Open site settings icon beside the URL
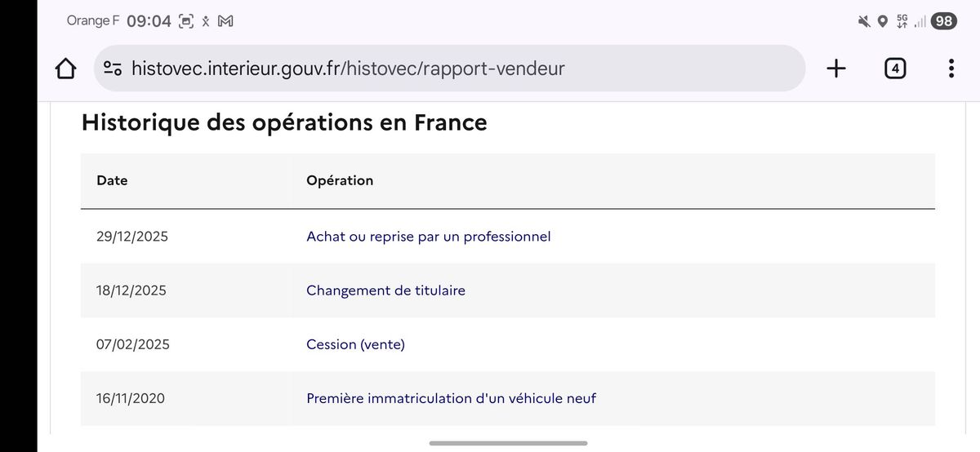This screenshot has width=980, height=452. click(x=113, y=69)
